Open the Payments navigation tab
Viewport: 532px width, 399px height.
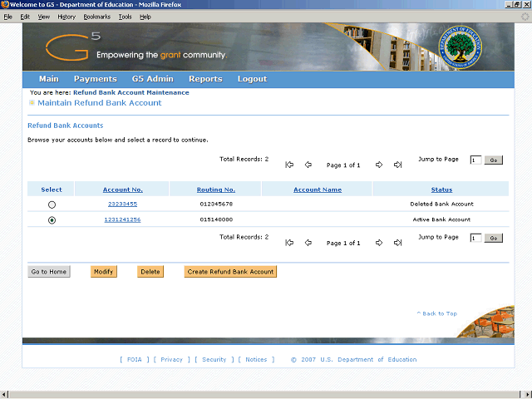[96, 79]
